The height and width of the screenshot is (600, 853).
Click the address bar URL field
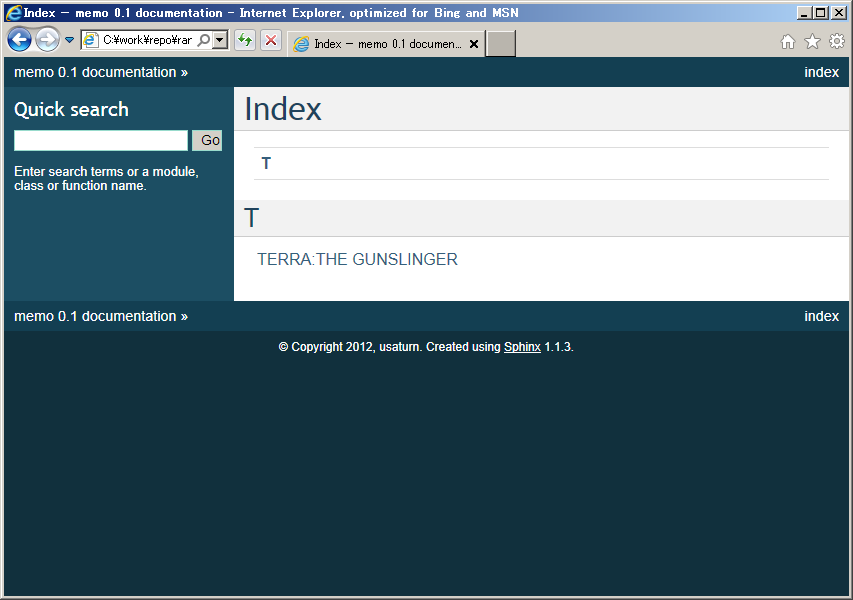[146, 41]
